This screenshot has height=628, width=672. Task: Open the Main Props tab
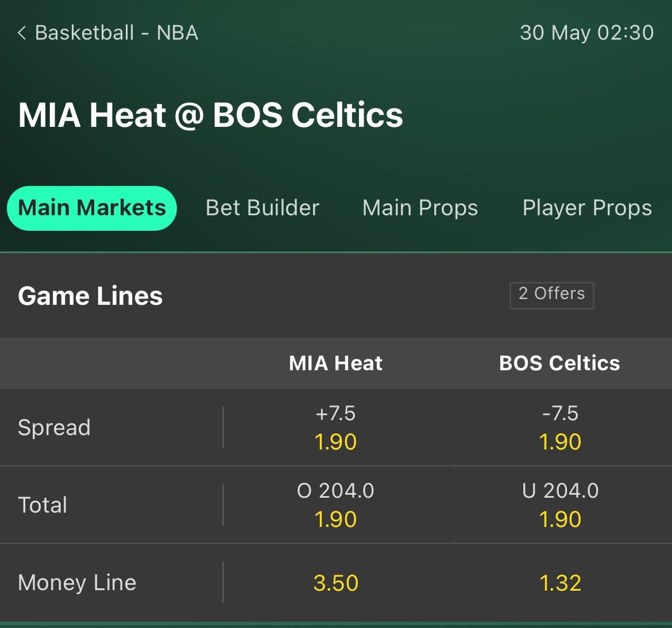coord(420,208)
